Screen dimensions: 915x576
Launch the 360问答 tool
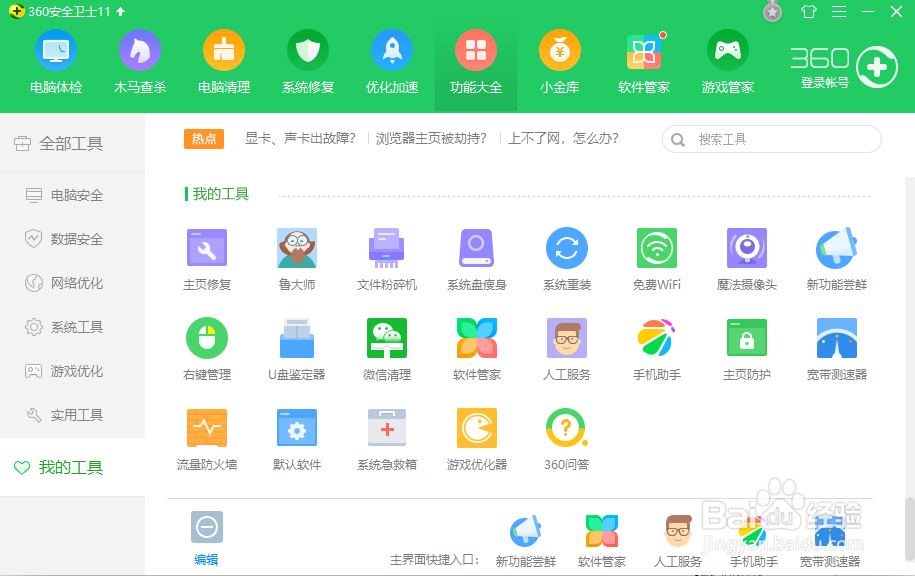567,439
